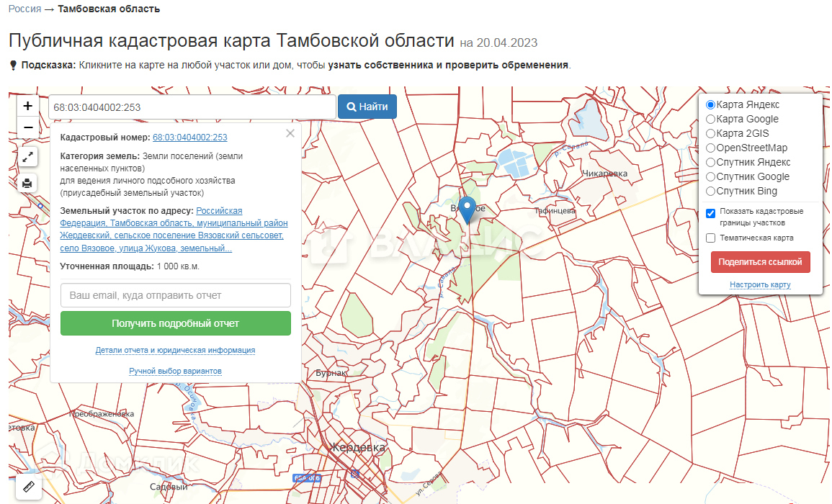
Task: Zoom in the map with plus button
Action: tap(27, 106)
